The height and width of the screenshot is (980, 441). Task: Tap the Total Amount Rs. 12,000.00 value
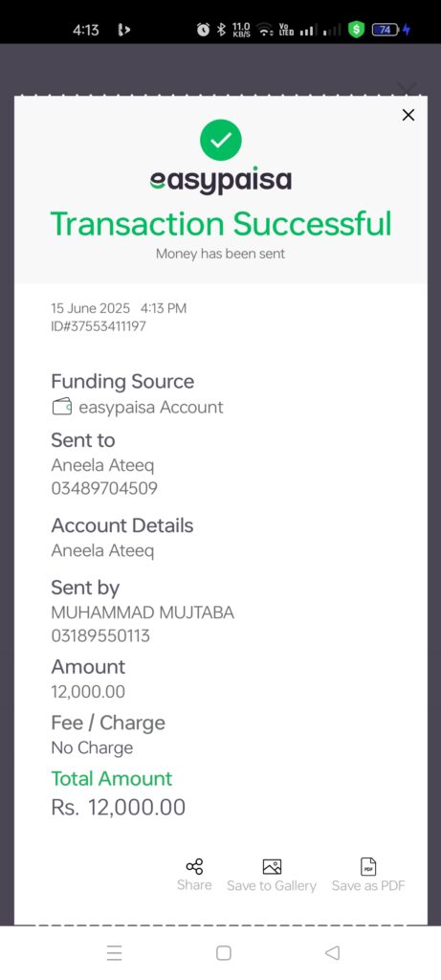[118, 808]
